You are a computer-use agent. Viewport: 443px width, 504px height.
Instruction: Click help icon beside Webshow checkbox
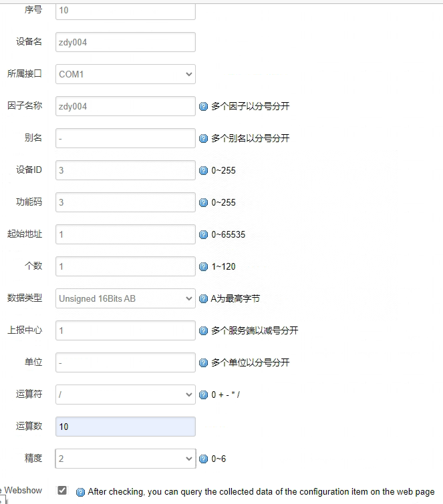click(80, 493)
